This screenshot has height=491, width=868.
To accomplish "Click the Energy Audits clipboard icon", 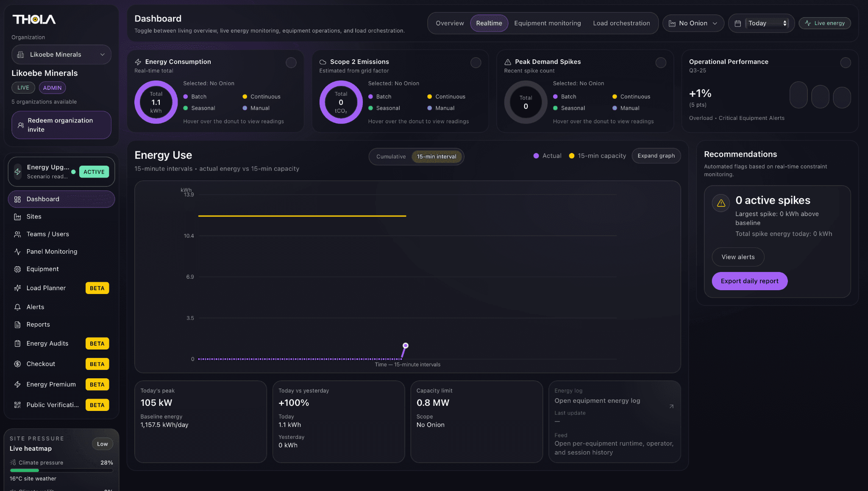I will pos(17,344).
